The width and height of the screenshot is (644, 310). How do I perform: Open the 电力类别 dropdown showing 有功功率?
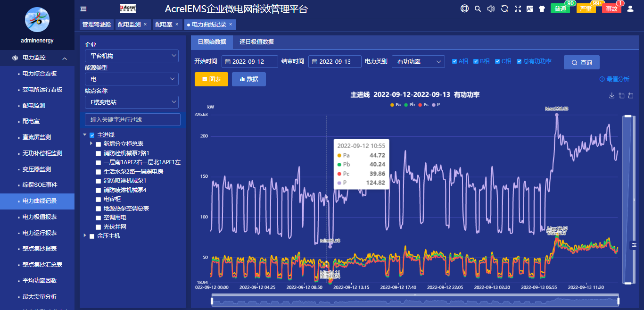[418, 61]
